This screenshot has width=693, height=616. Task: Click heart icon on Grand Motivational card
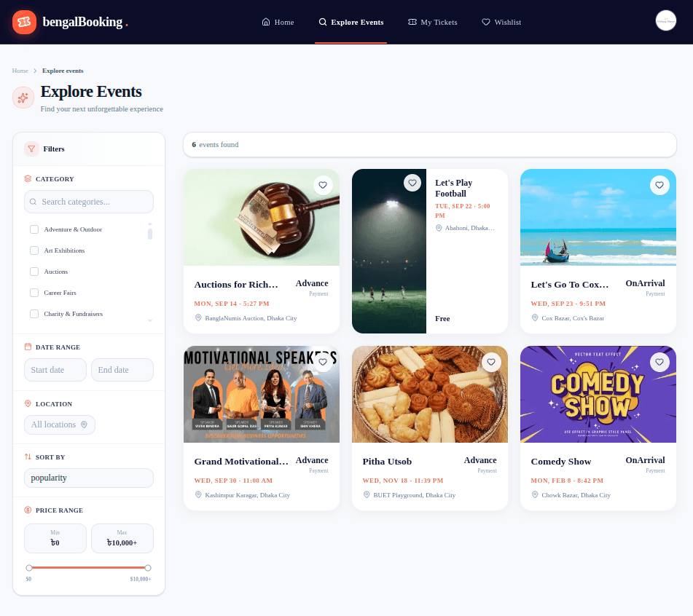(x=323, y=362)
